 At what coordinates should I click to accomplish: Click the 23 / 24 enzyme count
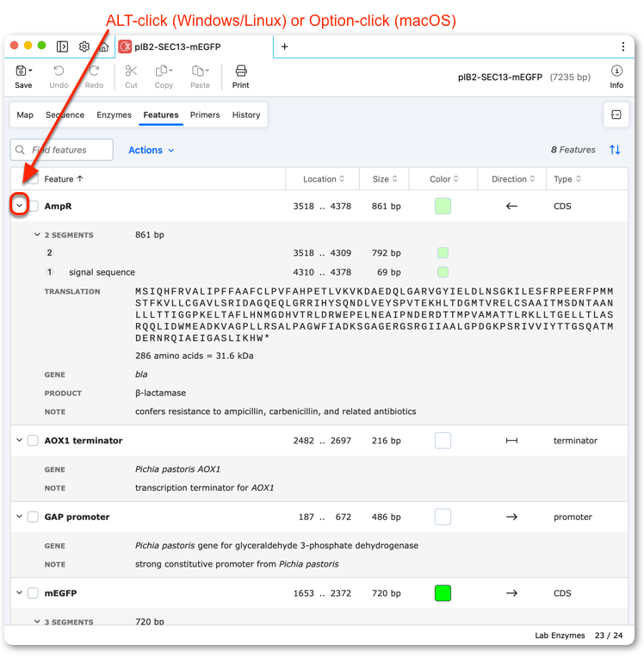(609, 635)
